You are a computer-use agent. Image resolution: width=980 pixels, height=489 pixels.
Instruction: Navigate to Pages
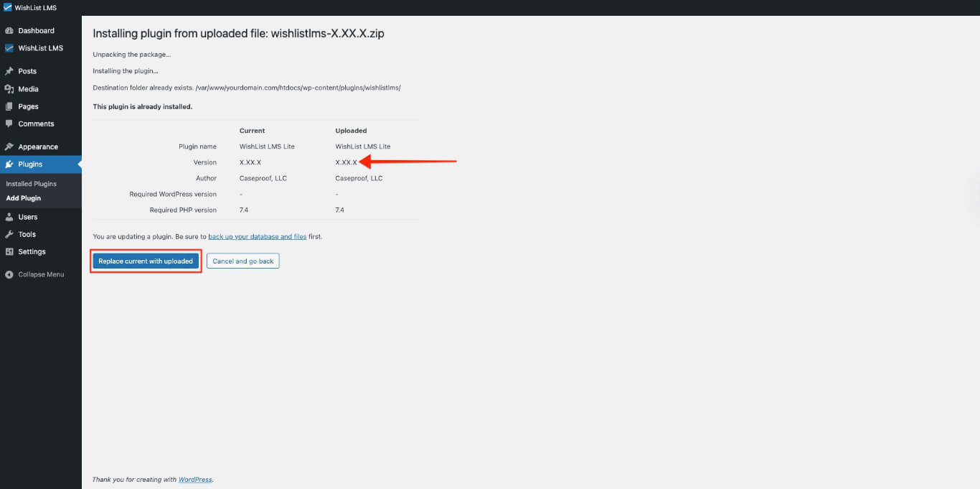pos(27,106)
